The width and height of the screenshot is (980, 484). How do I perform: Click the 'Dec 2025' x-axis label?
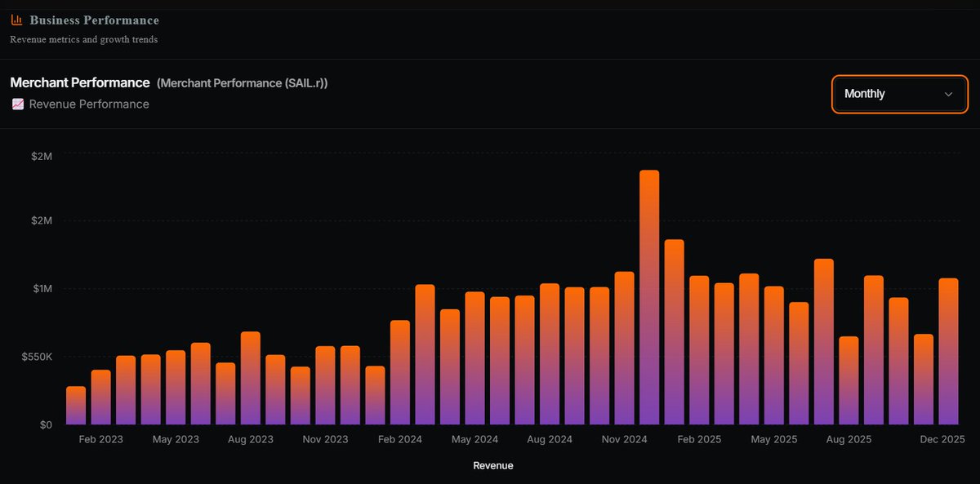942,440
